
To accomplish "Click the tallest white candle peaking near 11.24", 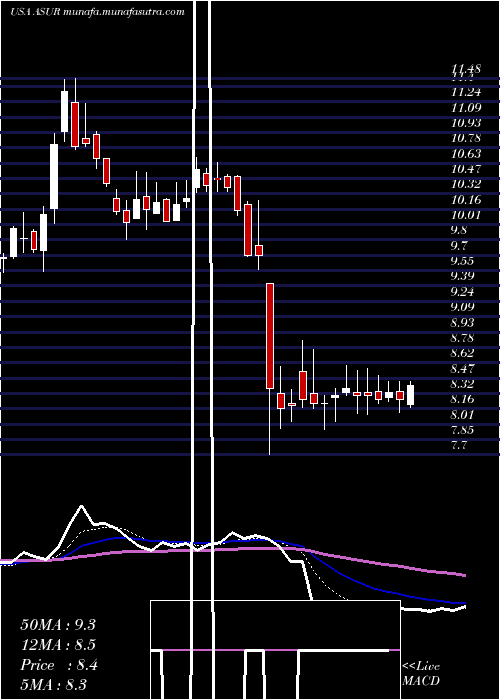I will [54, 176].
